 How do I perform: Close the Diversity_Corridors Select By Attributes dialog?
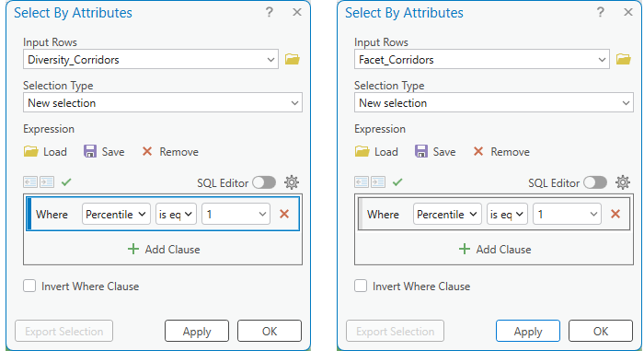[297, 12]
